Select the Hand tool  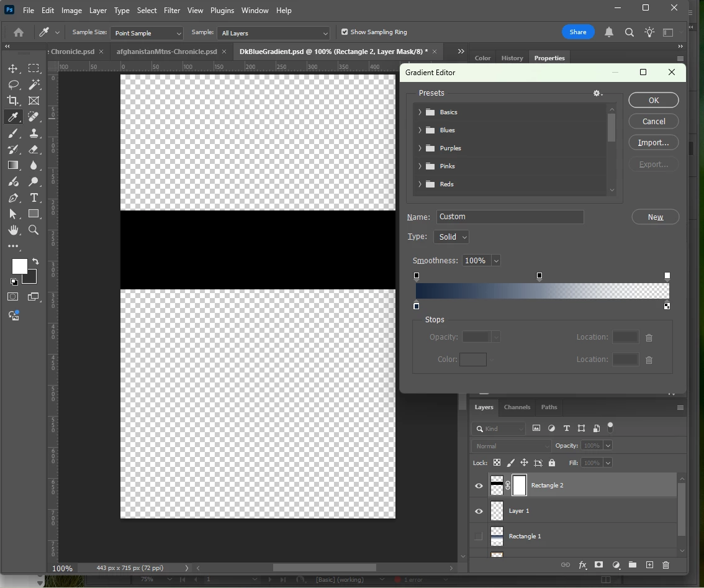pyautogui.click(x=13, y=230)
